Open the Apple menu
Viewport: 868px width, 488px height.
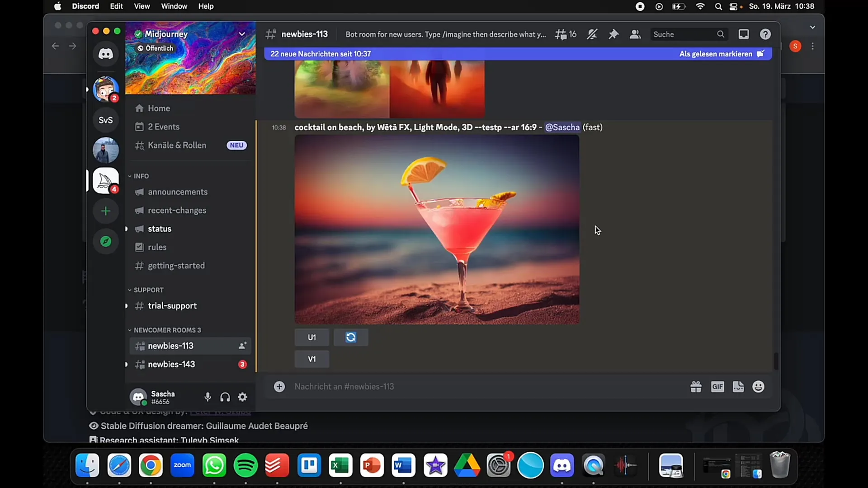(x=57, y=6)
